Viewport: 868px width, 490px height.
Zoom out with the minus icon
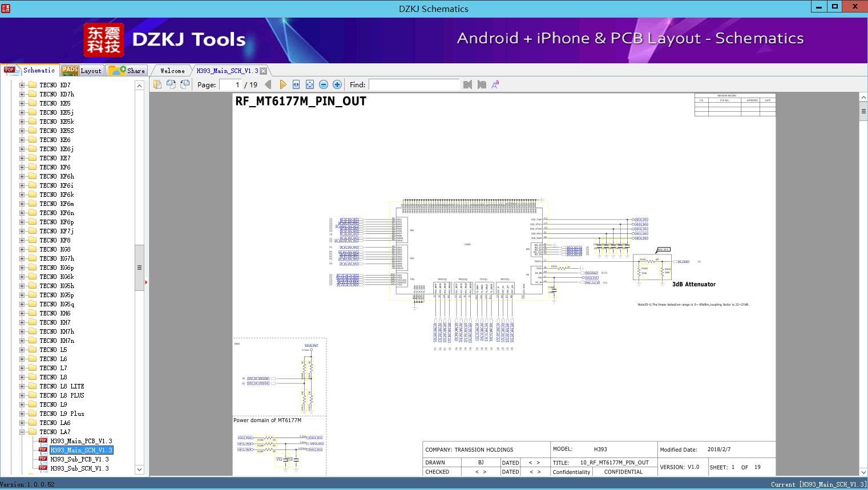324,84
